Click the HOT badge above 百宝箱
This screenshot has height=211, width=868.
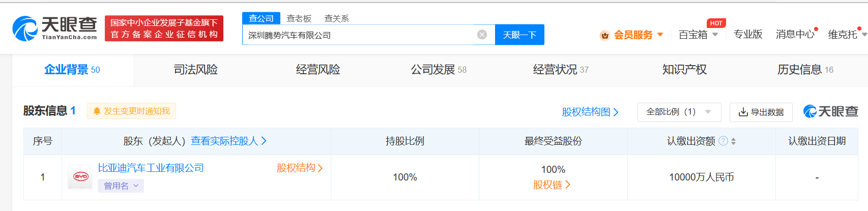point(716,23)
